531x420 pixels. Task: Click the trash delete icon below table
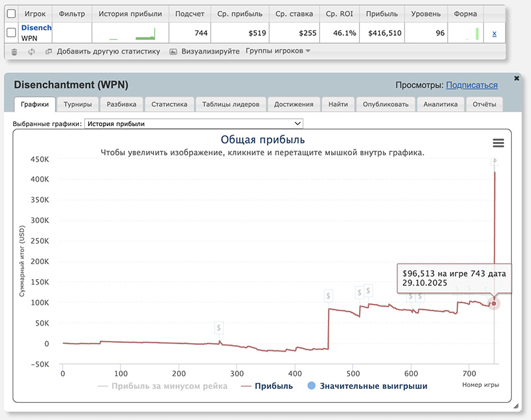point(14,51)
